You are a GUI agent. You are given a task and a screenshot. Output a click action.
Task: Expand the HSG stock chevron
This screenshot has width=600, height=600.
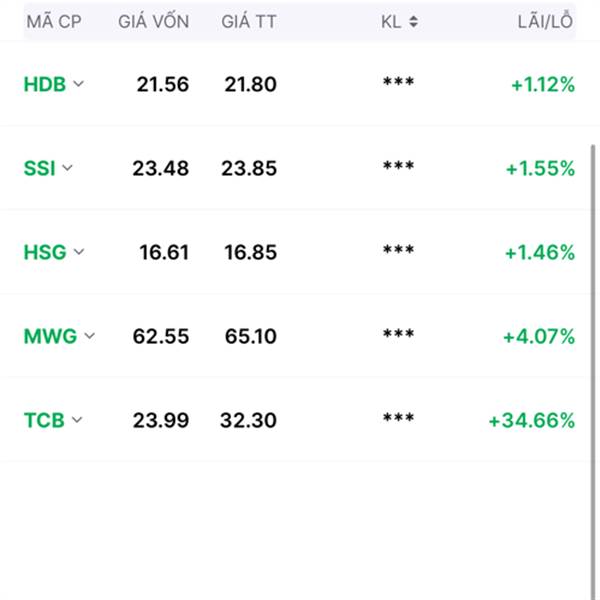[x=79, y=252]
